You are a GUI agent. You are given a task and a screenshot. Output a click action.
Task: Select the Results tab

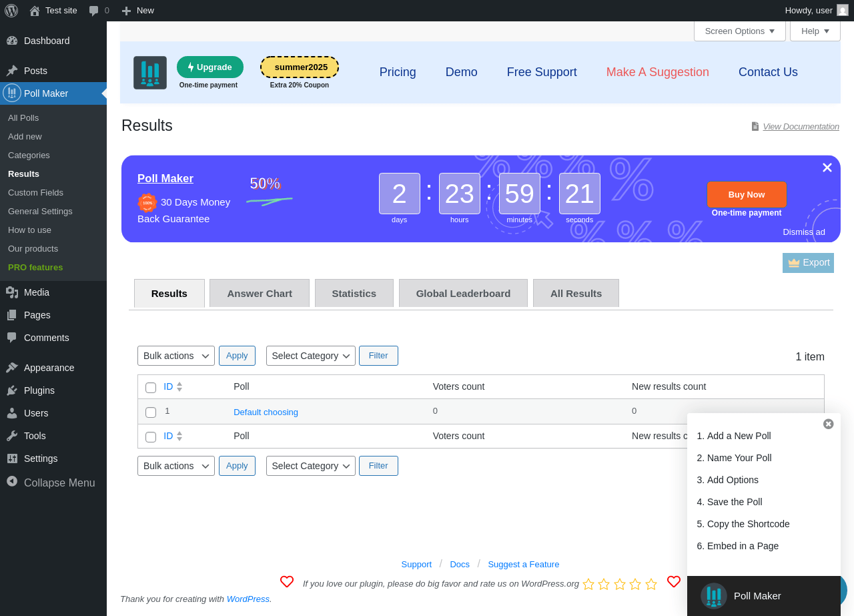coord(169,293)
